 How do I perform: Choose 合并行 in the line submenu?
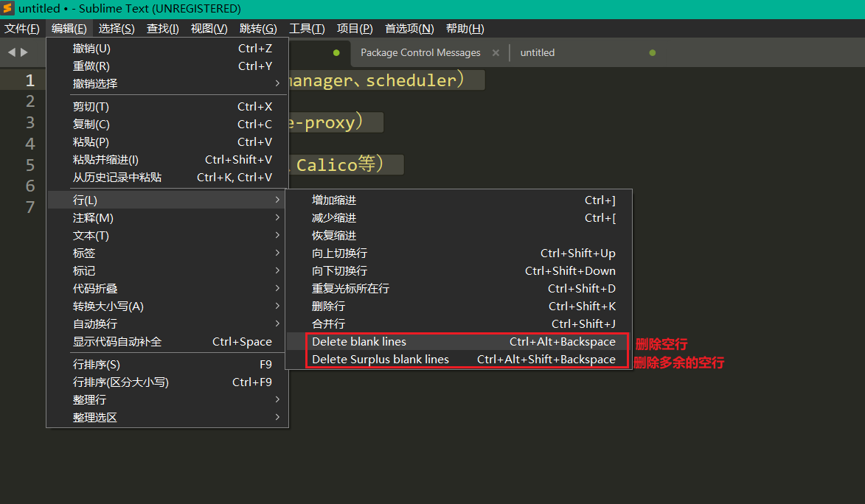click(459, 323)
